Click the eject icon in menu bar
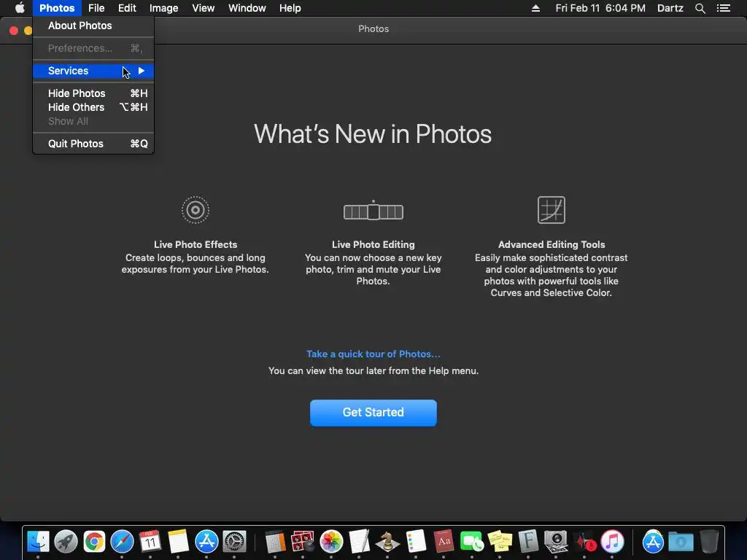 point(535,8)
